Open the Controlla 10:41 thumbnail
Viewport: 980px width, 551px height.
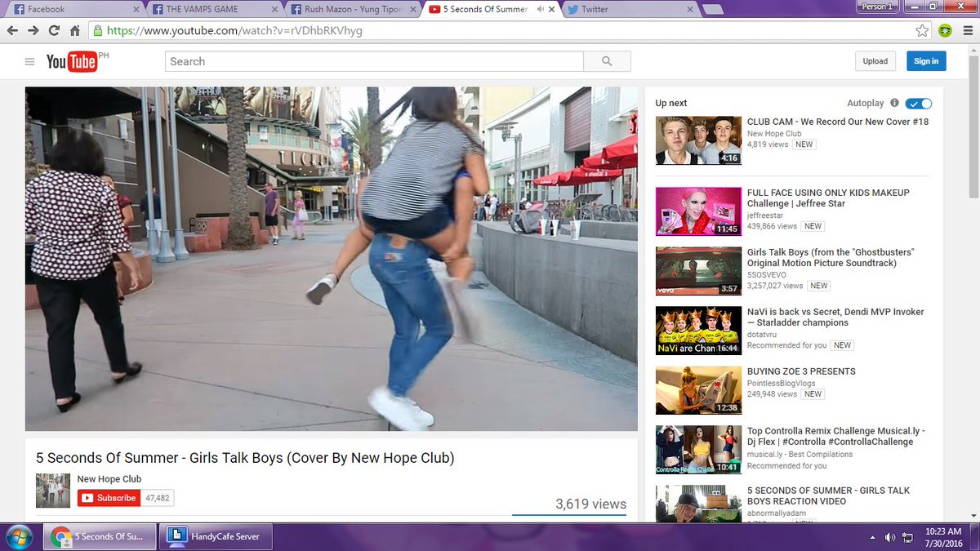(698, 450)
